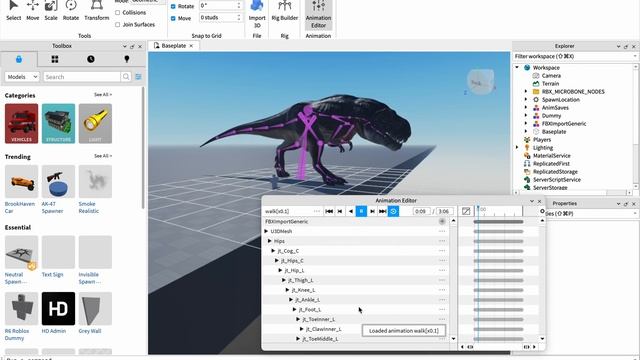Launch the Rig Builder
The height and width of the screenshot is (360, 640).
[x=284, y=10]
